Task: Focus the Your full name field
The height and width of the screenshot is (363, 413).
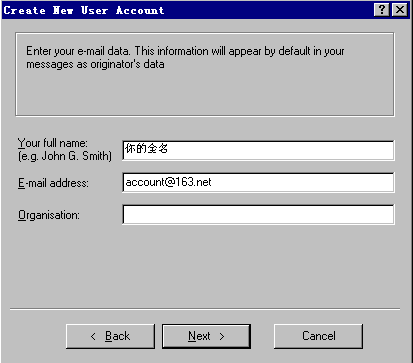Action: (x=258, y=150)
